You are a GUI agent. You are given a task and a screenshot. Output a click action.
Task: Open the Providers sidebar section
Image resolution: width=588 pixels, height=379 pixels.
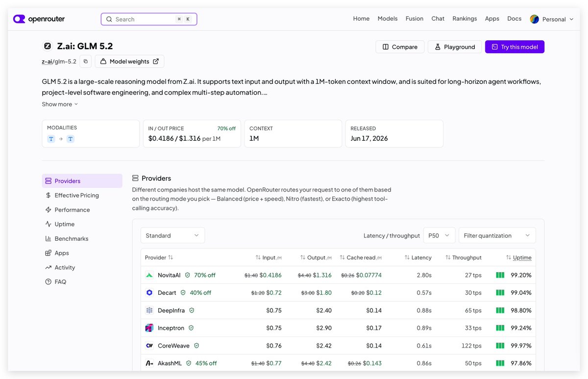click(82, 181)
